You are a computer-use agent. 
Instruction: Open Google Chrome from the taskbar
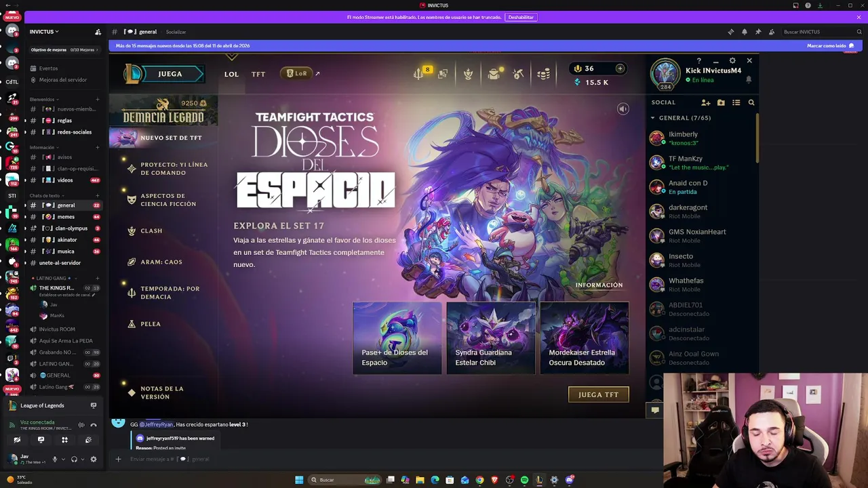pyautogui.click(x=479, y=480)
